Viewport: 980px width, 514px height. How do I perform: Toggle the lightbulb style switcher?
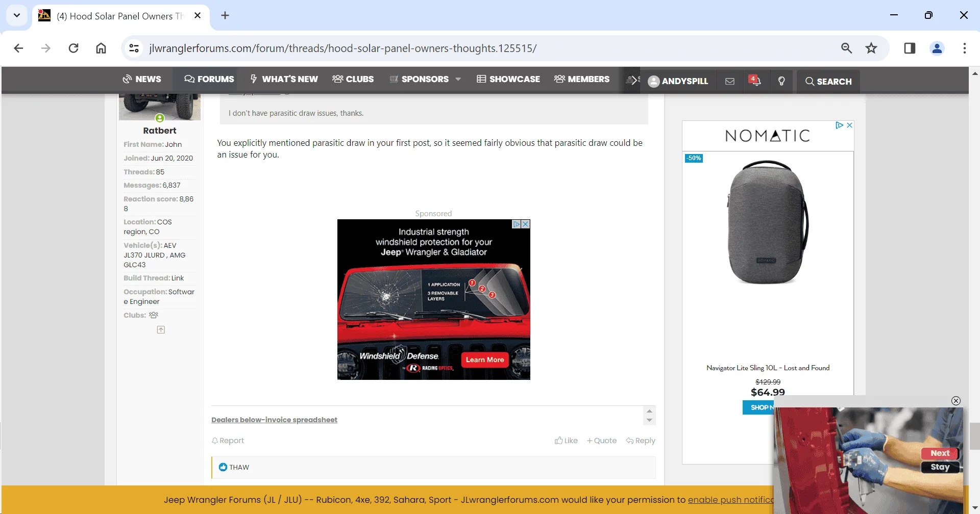(781, 81)
